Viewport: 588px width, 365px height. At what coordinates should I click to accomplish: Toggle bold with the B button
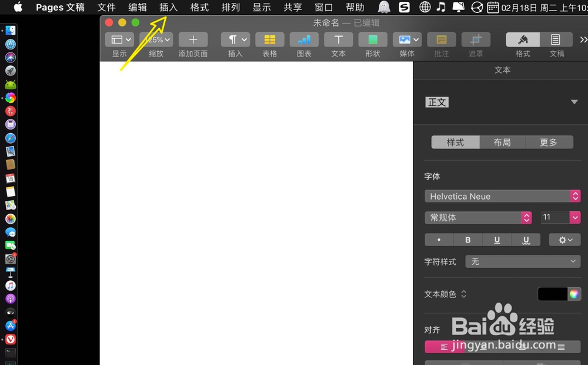tap(468, 240)
